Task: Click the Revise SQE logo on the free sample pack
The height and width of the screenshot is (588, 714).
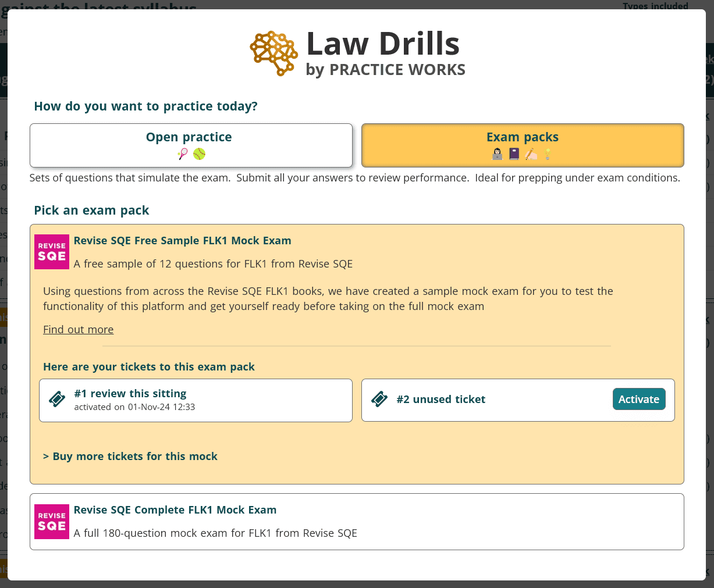Action: pyautogui.click(x=51, y=252)
